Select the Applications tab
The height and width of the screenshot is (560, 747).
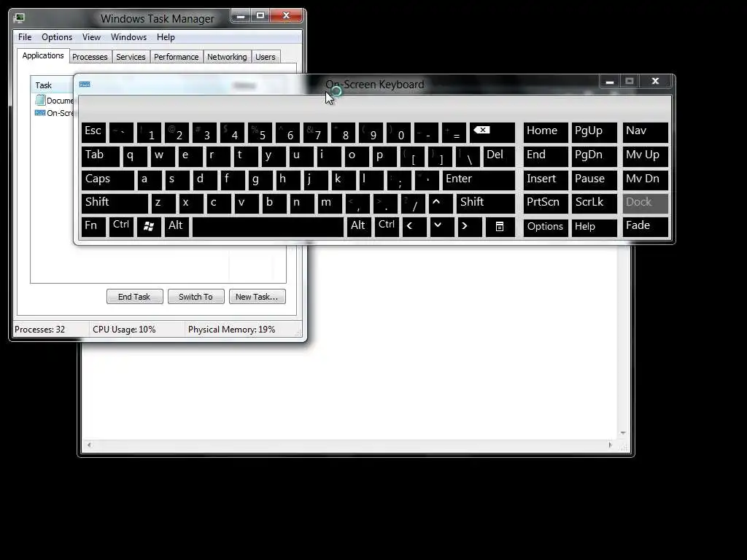pyautogui.click(x=43, y=55)
